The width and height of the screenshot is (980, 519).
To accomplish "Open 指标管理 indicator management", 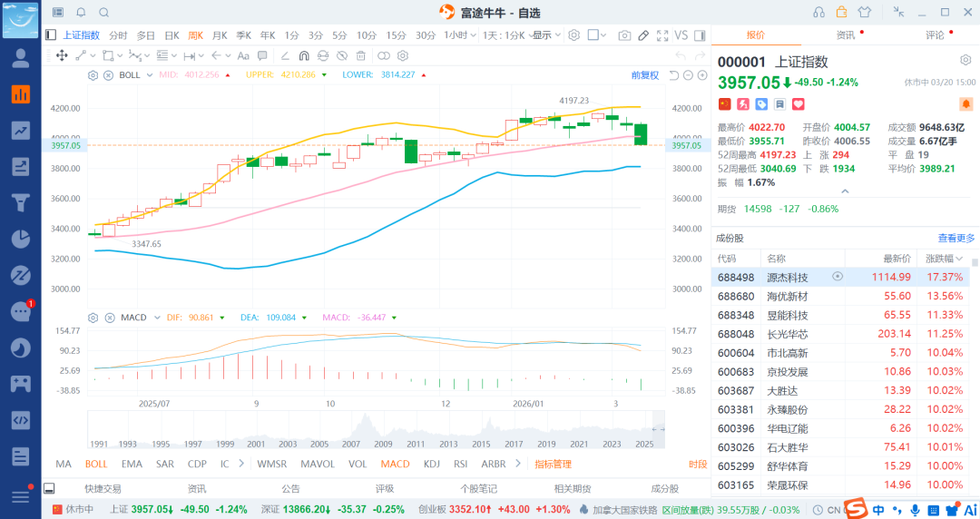I will [x=554, y=464].
